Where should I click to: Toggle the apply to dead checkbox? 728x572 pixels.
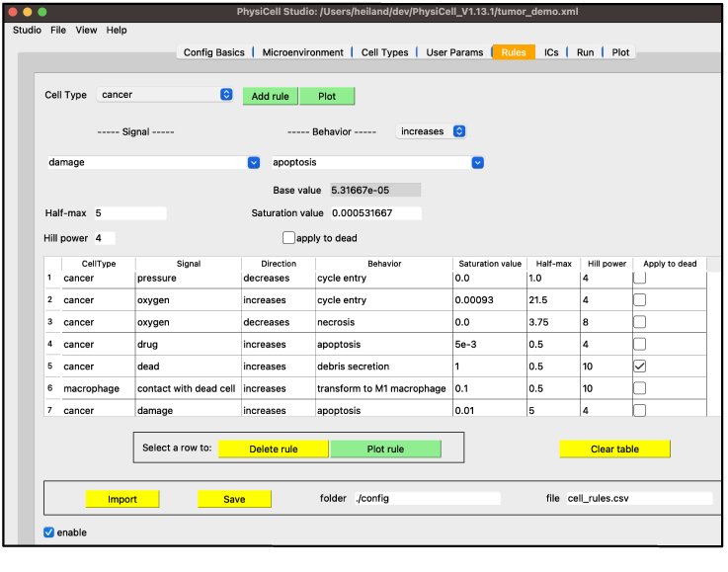[288, 238]
